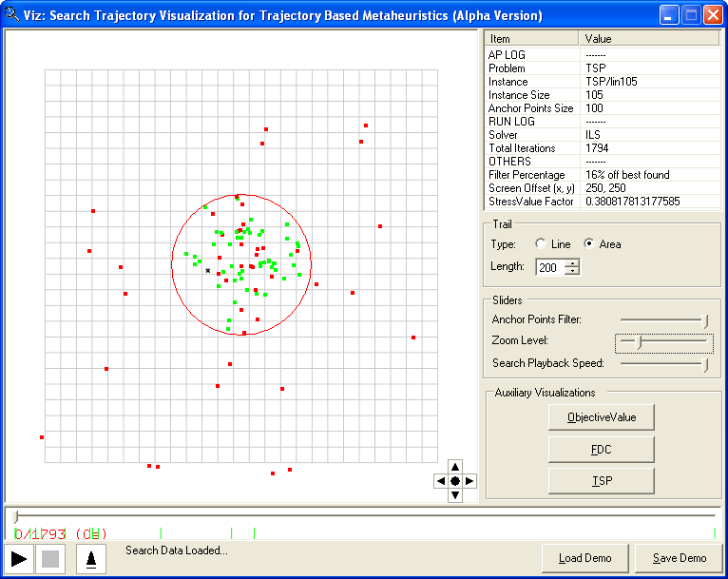728x579 pixels.
Task: Select the StressValue Factor row
Action: 603,202
